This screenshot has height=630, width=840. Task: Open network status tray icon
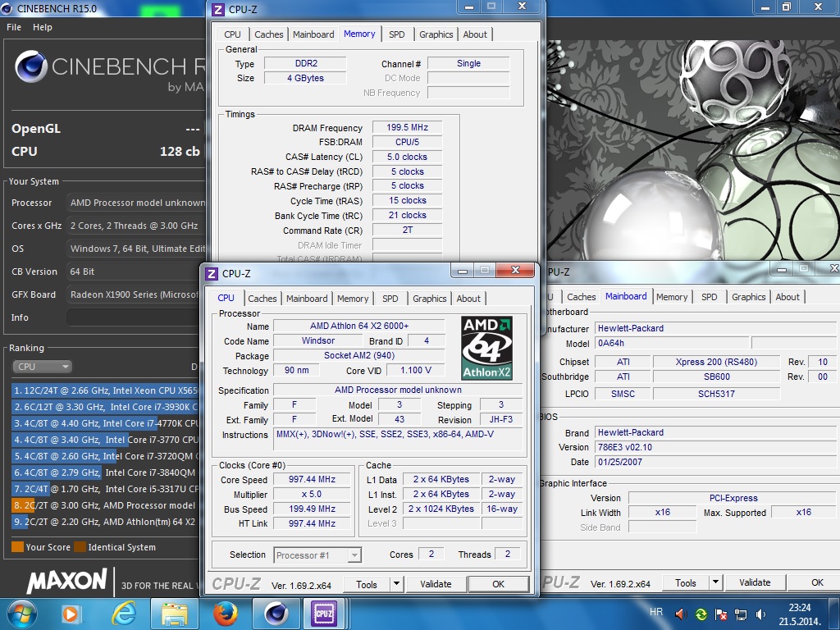741,614
